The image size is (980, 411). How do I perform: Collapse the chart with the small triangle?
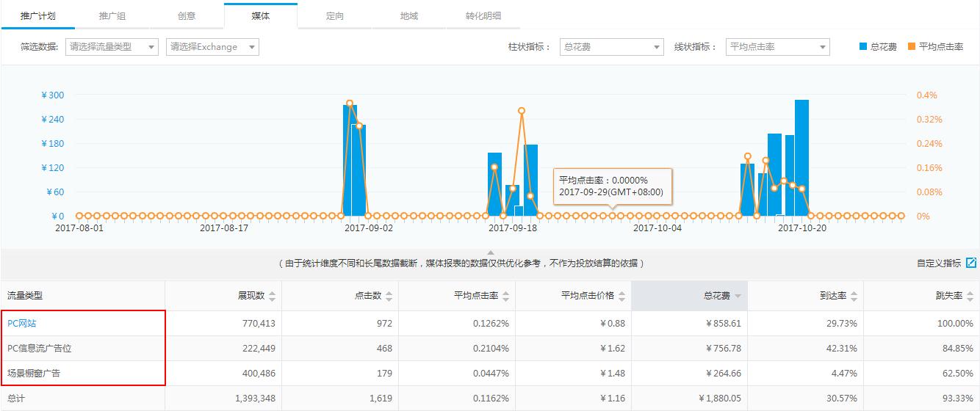click(491, 253)
